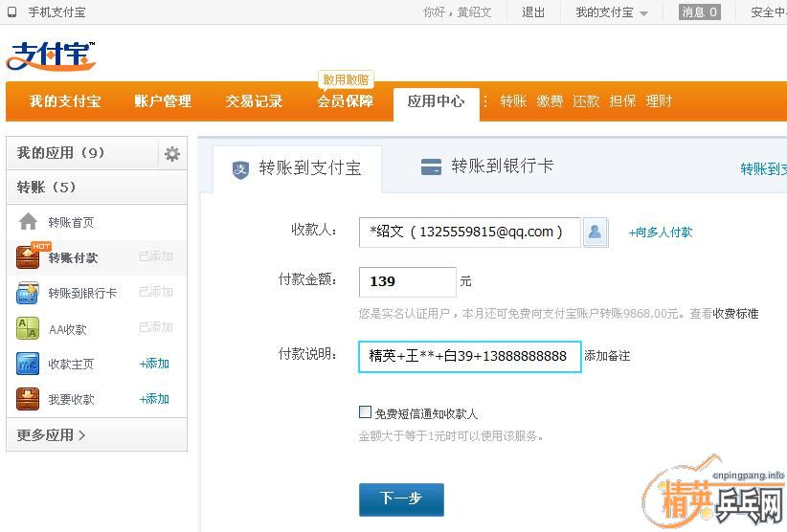Open 交易记录 navigation tab
Screen dimensions: 787x532
point(254,101)
